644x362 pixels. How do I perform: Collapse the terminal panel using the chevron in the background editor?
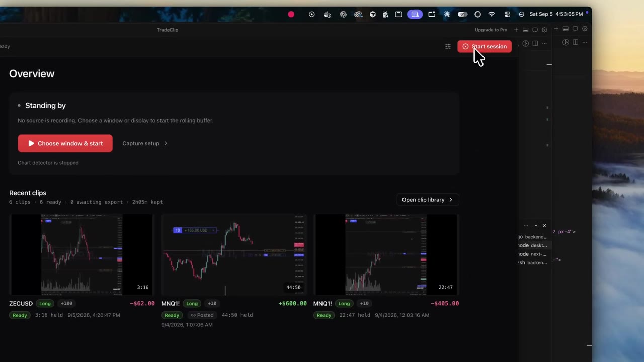tap(536, 226)
